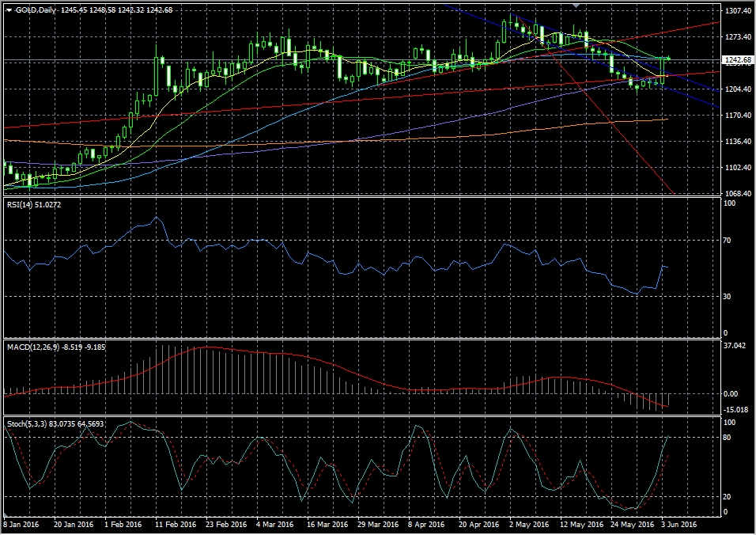
Task: Click the MACD 37.042 scale maximum label
Action: coord(735,346)
